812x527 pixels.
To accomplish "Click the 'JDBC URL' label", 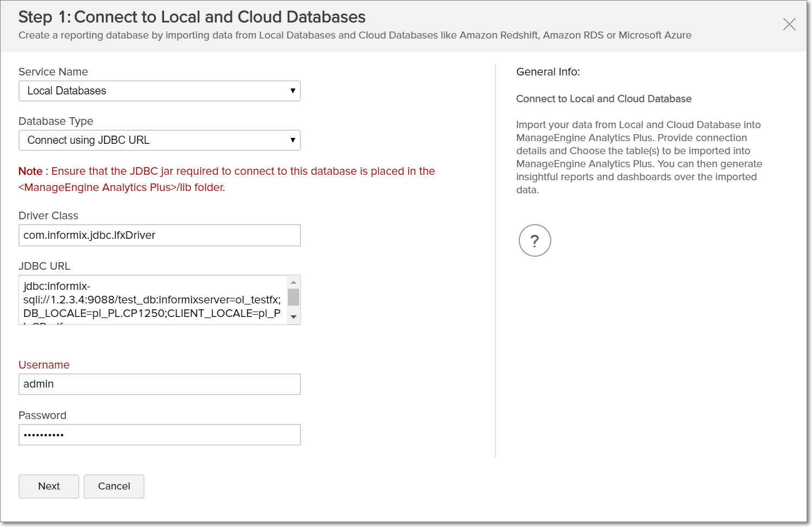I will point(45,266).
